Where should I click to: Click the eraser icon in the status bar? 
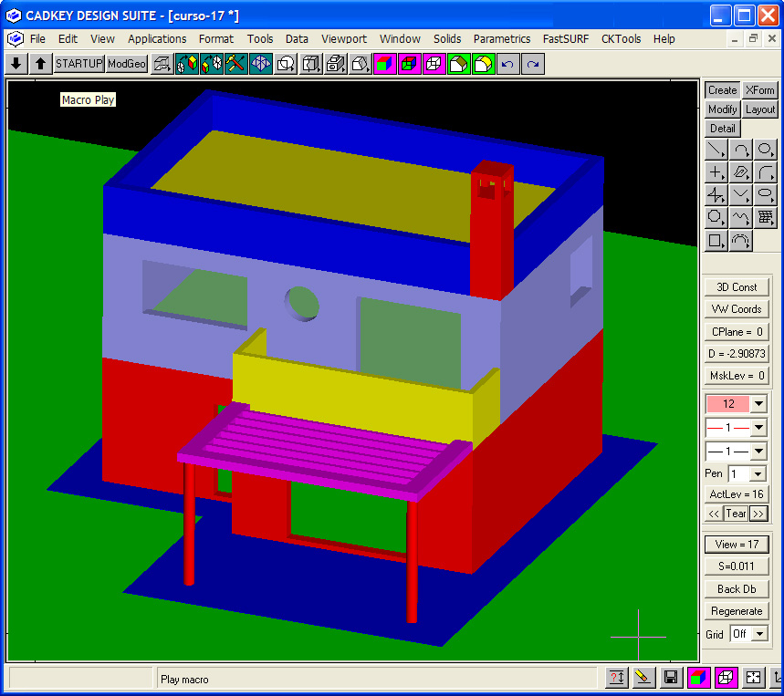pyautogui.click(x=643, y=678)
